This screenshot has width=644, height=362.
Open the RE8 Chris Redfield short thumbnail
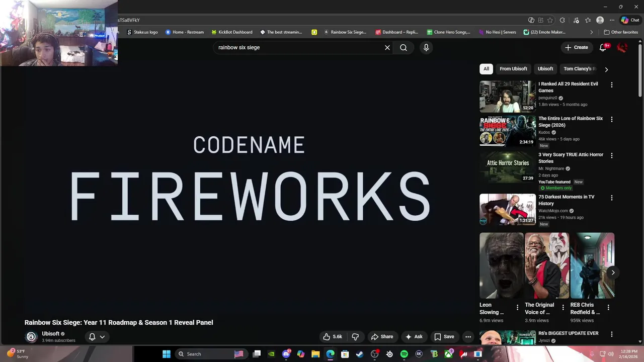(592, 265)
